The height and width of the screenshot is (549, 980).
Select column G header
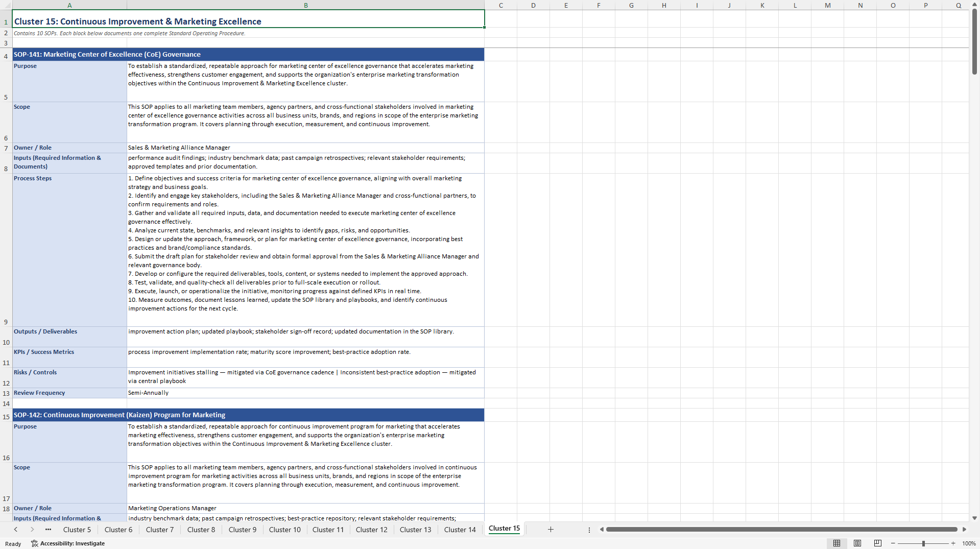(x=631, y=5)
